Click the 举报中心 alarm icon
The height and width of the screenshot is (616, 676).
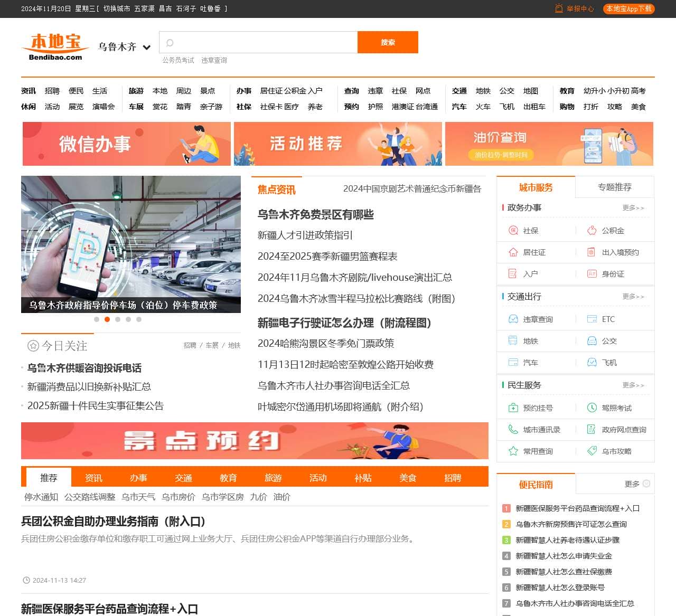559,8
